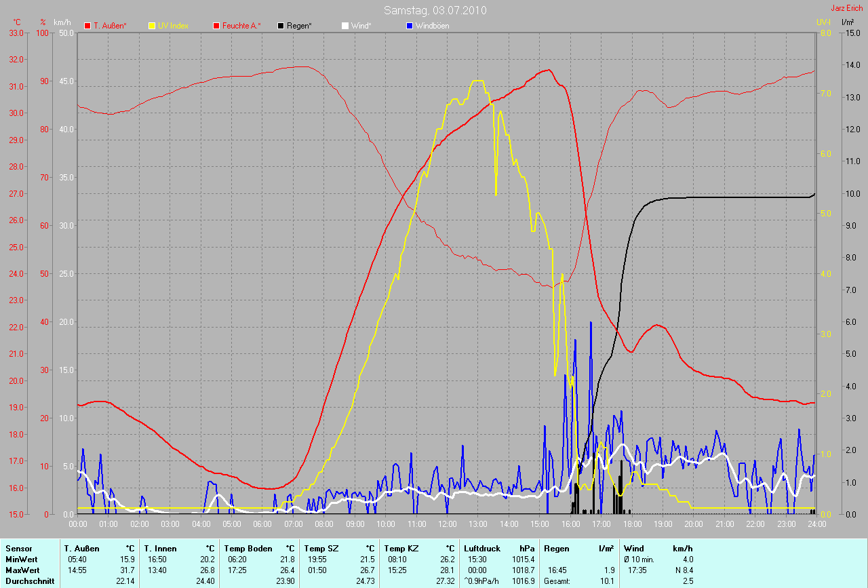
Task: Select T. Außen header in statistics table
Action: (81, 549)
